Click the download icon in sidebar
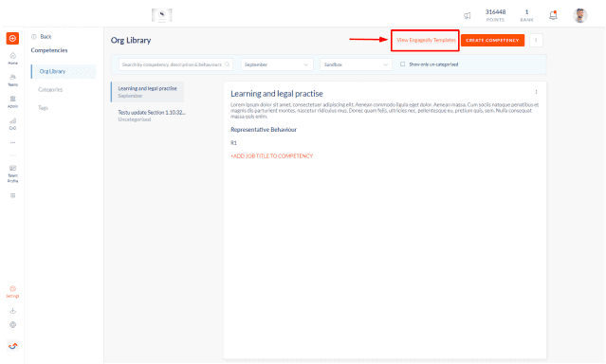Screen dimensions: 606x364 coord(12,311)
